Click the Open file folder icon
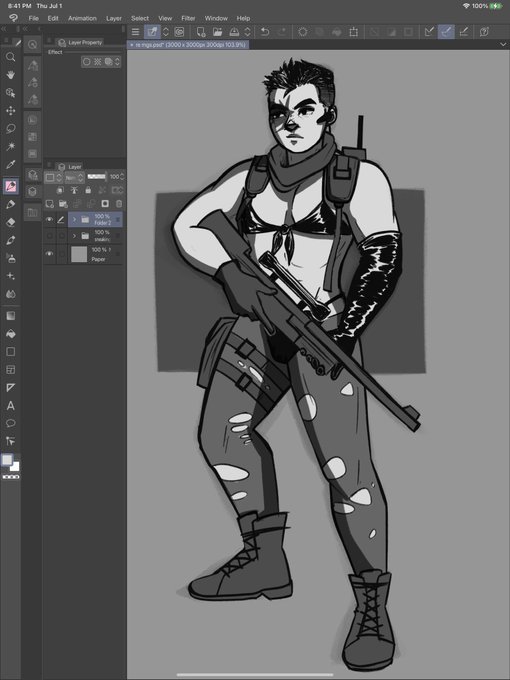Image resolution: width=510 pixels, height=680 pixels. 217,32
